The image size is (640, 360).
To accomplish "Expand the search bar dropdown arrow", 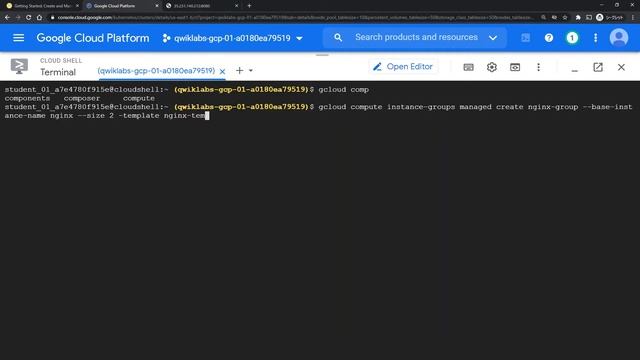I will pyautogui.click(x=493, y=38).
